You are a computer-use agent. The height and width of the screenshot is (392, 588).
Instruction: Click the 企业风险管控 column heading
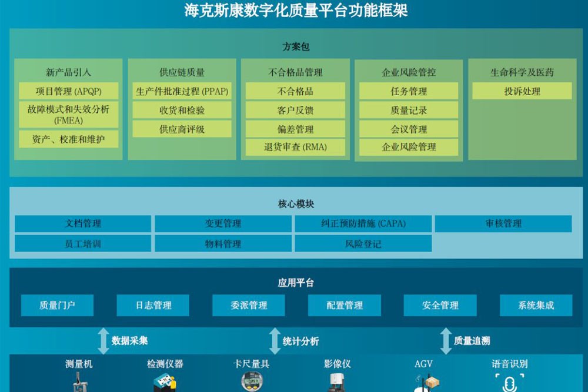[409, 72]
